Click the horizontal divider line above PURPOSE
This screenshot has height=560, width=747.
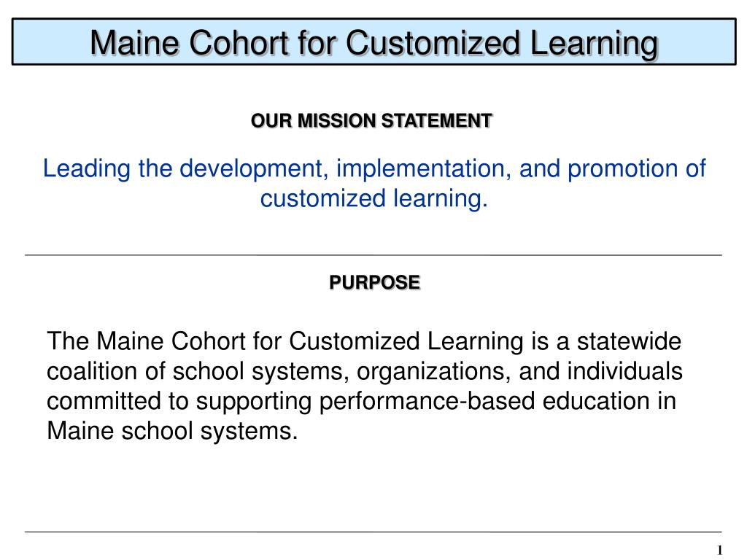(x=373, y=255)
